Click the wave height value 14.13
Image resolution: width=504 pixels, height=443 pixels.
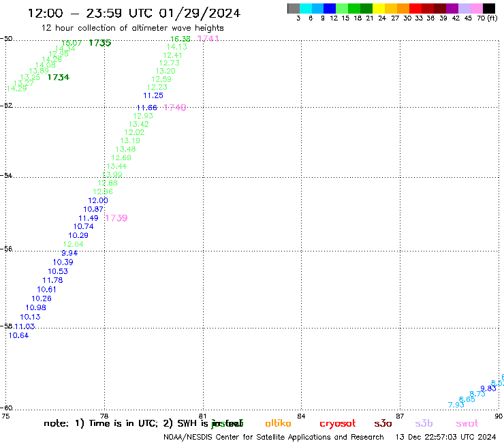(177, 47)
